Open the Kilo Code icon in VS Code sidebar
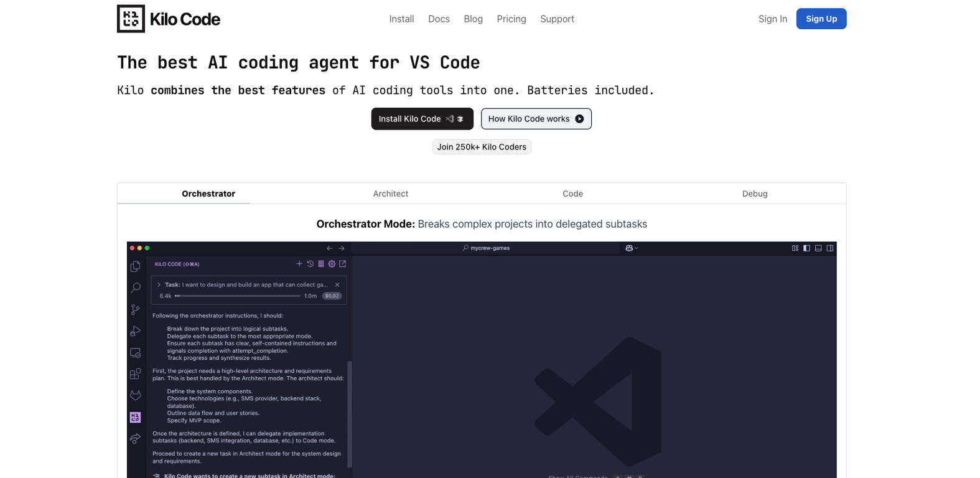 point(135,417)
